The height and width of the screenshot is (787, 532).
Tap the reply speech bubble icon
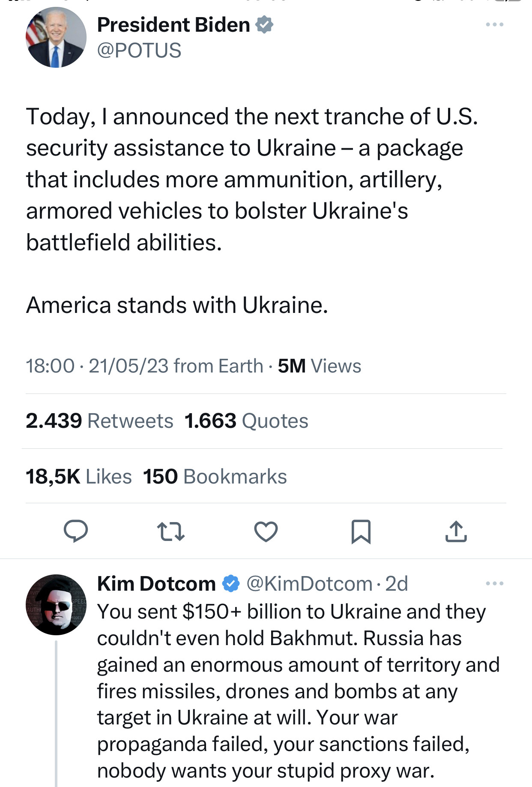[x=76, y=532]
